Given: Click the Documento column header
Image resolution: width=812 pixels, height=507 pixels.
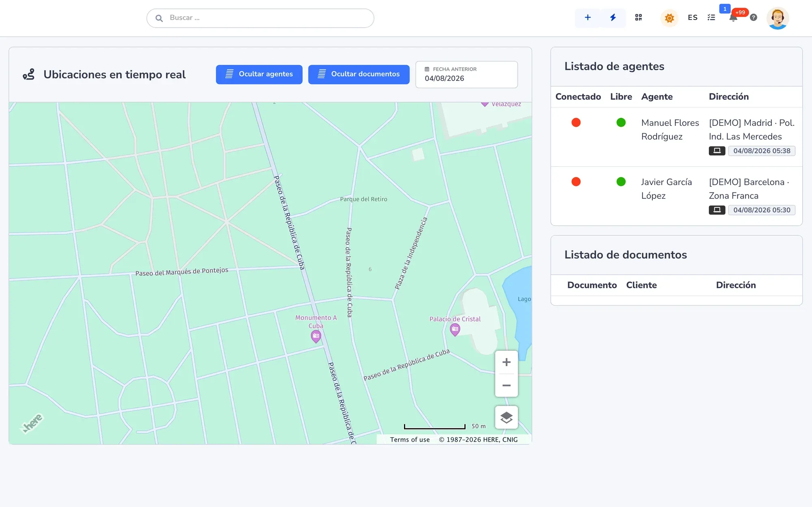Looking at the screenshot, I should point(592,285).
